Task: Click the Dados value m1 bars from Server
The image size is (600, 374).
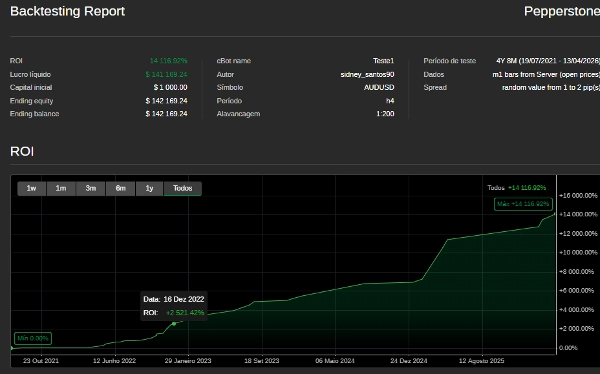Action: point(546,74)
